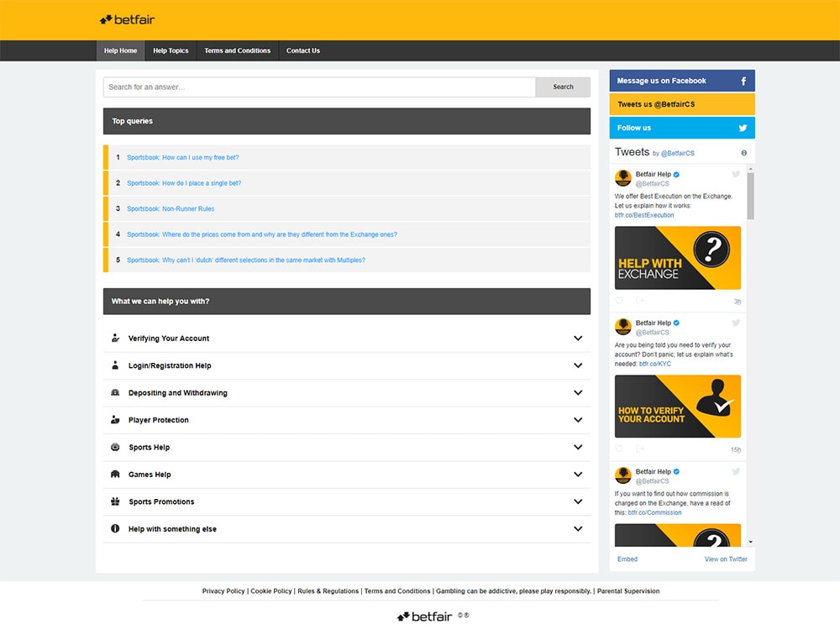Click the btfr.co/Commission link
The height and width of the screenshot is (630, 840).
point(654,512)
